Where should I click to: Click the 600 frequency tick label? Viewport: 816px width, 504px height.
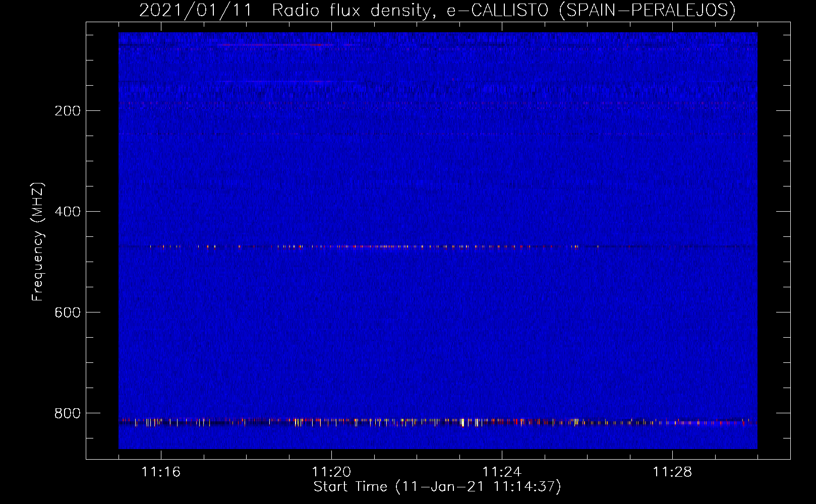(68, 312)
